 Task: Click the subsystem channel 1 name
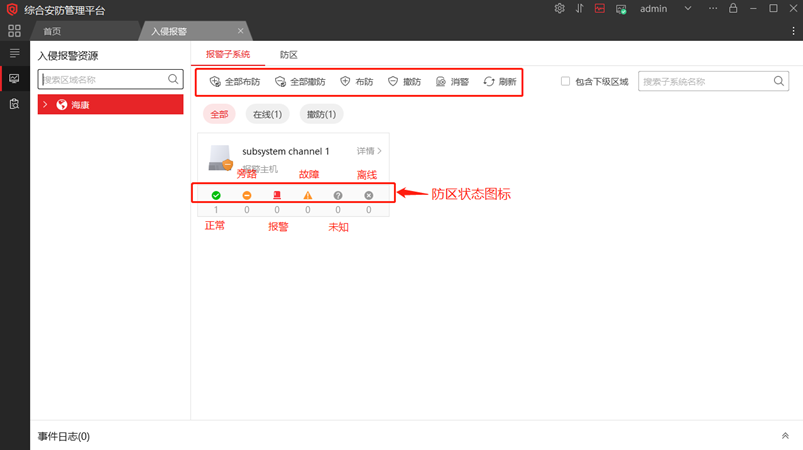point(286,152)
